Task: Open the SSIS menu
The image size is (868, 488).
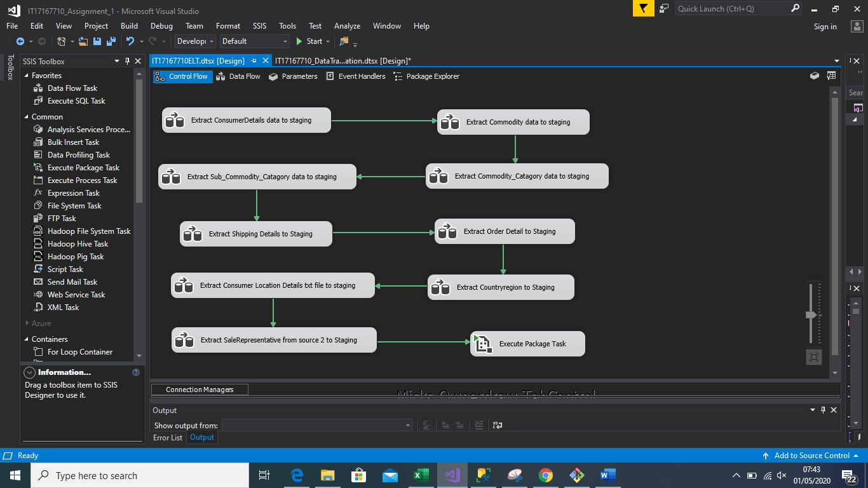Action: (259, 26)
